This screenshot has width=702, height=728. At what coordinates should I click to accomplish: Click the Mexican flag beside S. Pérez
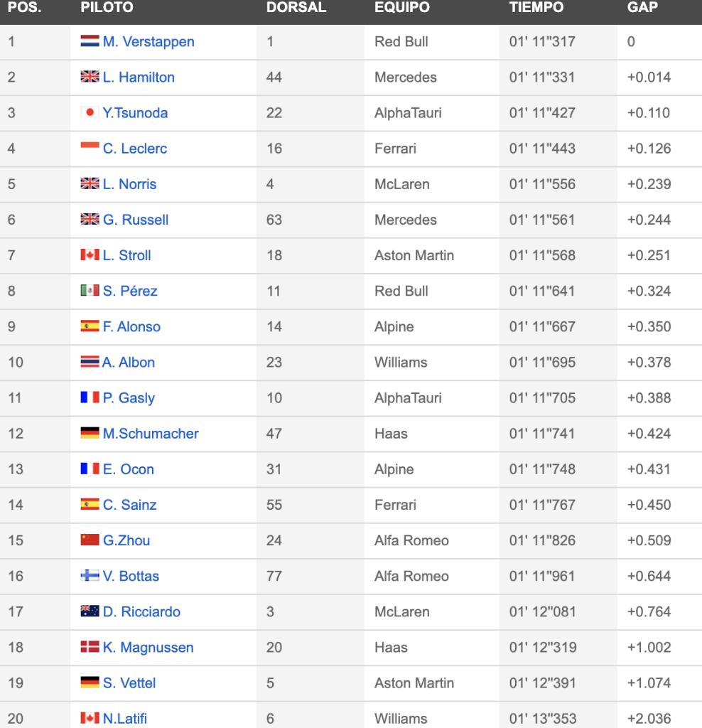[90, 290]
